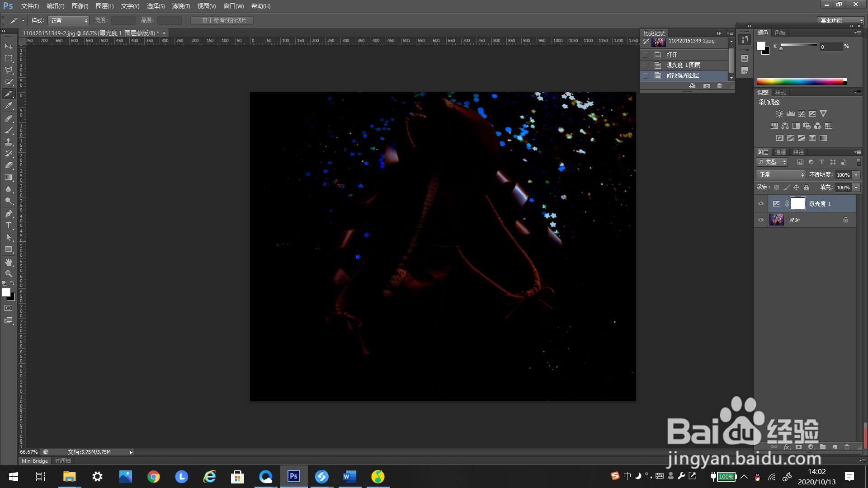Click the foreground color swatch in toolbar

(6, 292)
